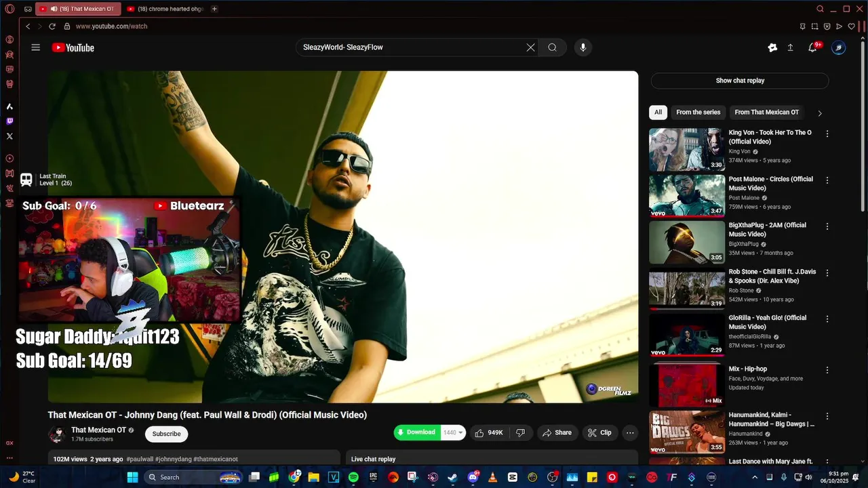Subscribe to That Mexican OT channel
This screenshot has width=868, height=488.
(166, 434)
